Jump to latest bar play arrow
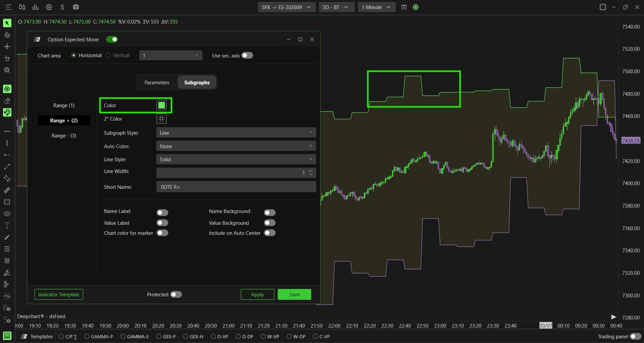644x343 pixels. (x=613, y=317)
